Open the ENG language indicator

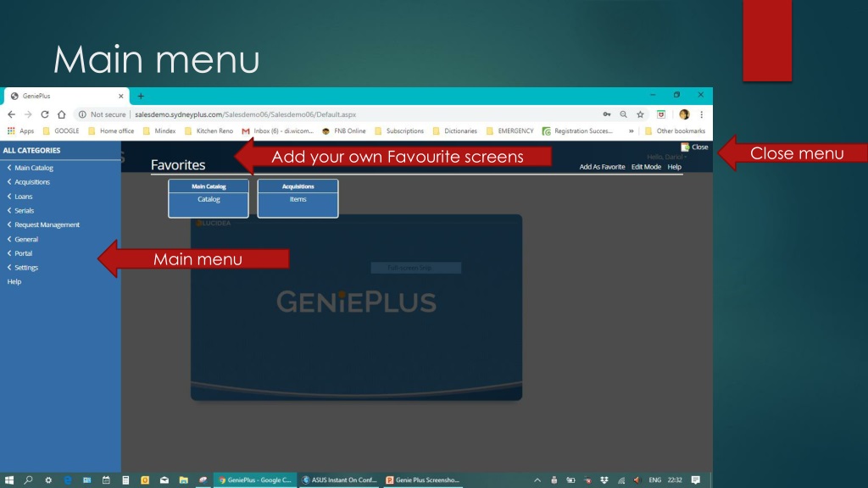click(x=655, y=480)
